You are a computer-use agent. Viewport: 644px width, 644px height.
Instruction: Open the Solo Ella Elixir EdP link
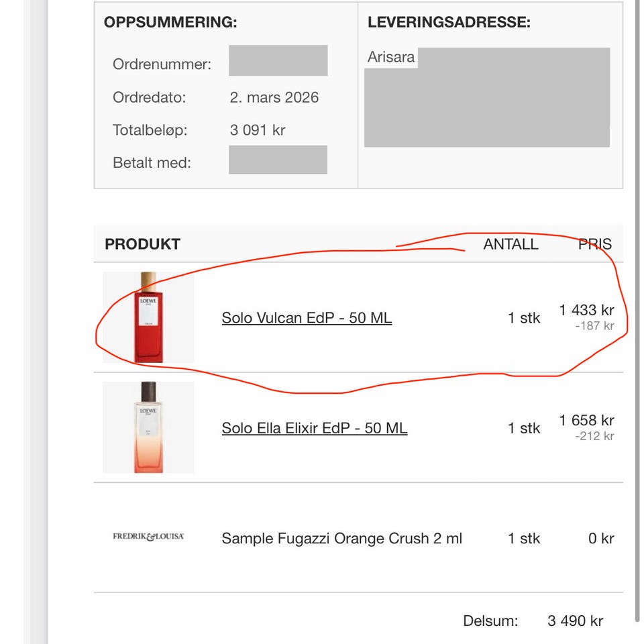pos(314,428)
